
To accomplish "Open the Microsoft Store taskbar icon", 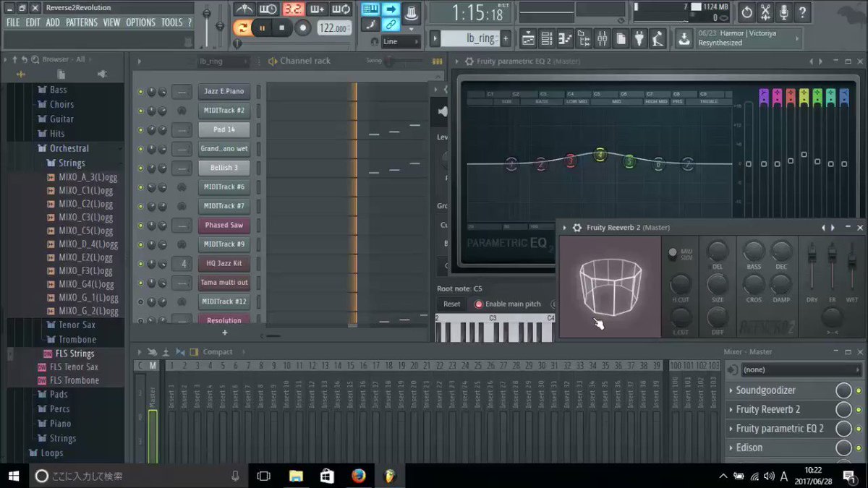I will (327, 476).
